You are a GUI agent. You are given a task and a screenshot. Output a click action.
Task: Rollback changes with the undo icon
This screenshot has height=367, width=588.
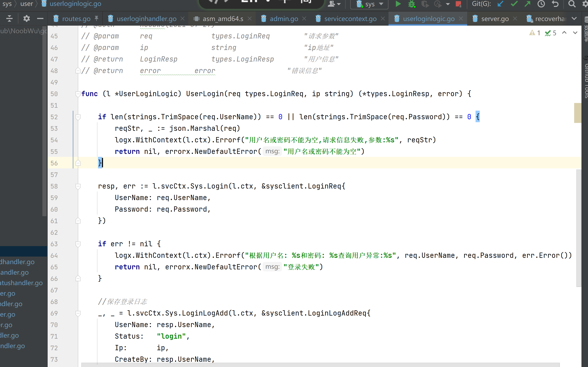click(555, 4)
